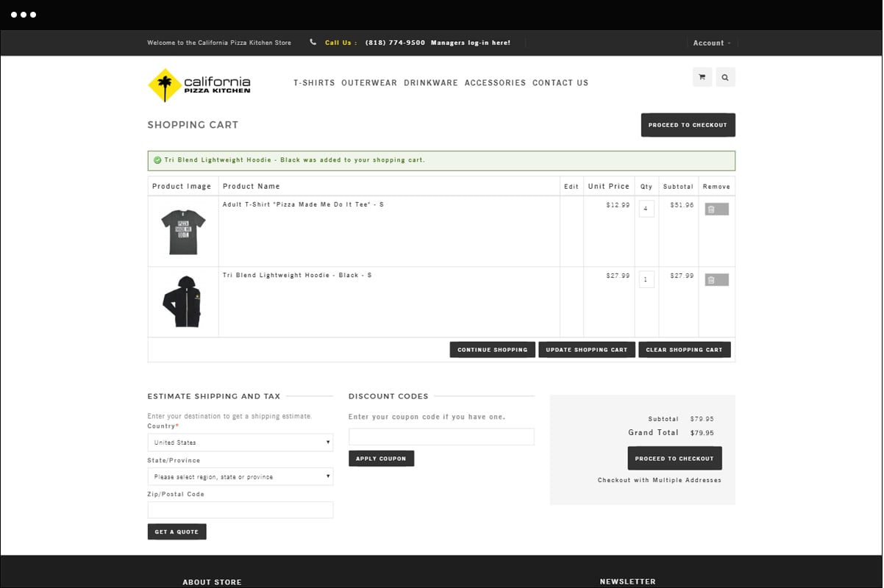Image resolution: width=884 pixels, height=588 pixels.
Task: Delete the Tri Blend Hoodie with trash icon
Action: pyautogui.click(x=716, y=280)
